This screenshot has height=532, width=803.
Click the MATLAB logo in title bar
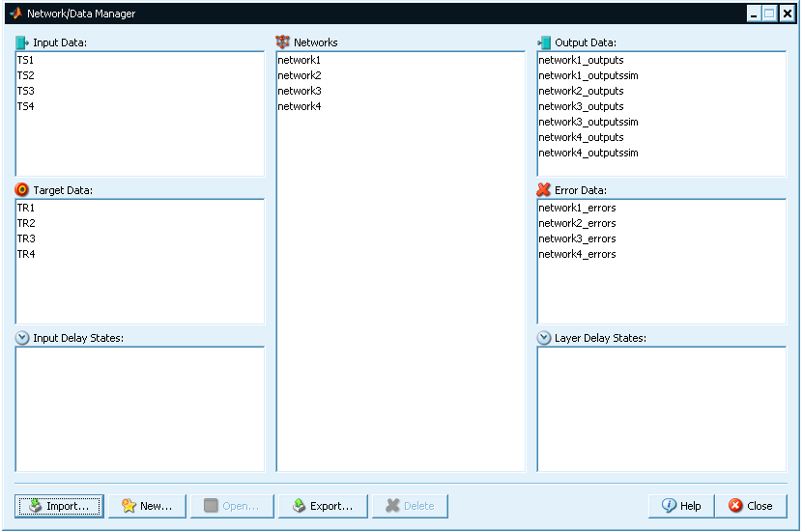(x=15, y=14)
